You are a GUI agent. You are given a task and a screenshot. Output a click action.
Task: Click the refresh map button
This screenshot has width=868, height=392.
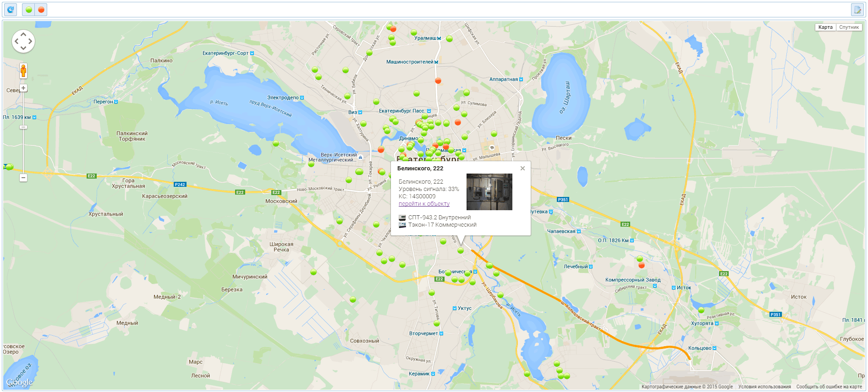pos(10,10)
